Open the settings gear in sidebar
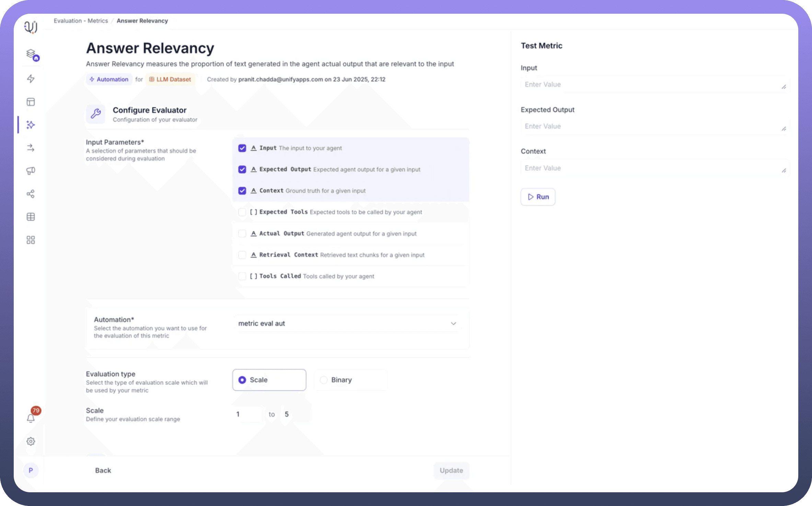This screenshot has height=506, width=812. [x=31, y=441]
